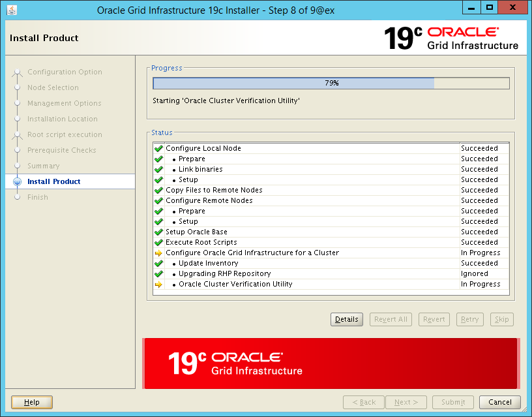Select the Upgrading RHP Repository row
The width and height of the screenshot is (532, 417).
(331, 273)
